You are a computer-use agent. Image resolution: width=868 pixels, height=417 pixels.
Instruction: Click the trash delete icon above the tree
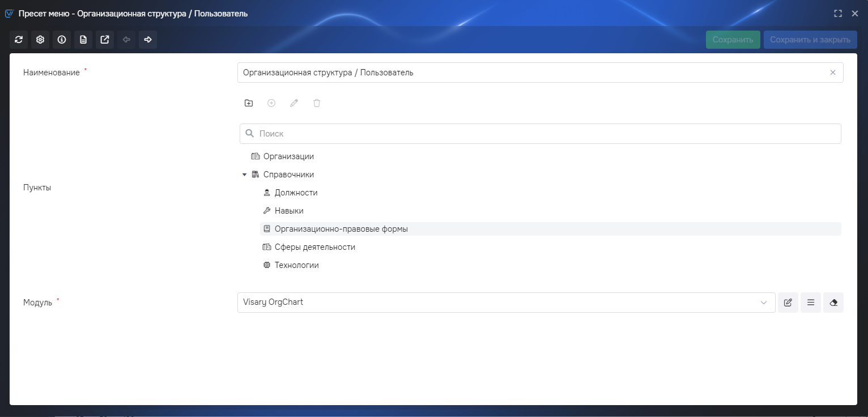(x=317, y=103)
